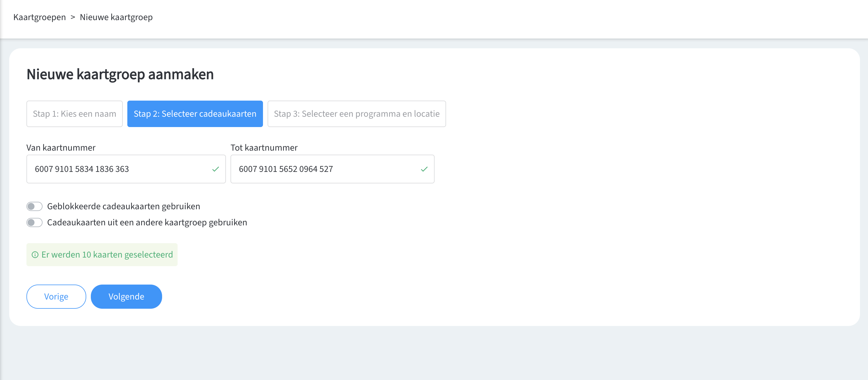The height and width of the screenshot is (380, 868).
Task: Open Stap 1: Kies een naam tab
Action: 74,114
